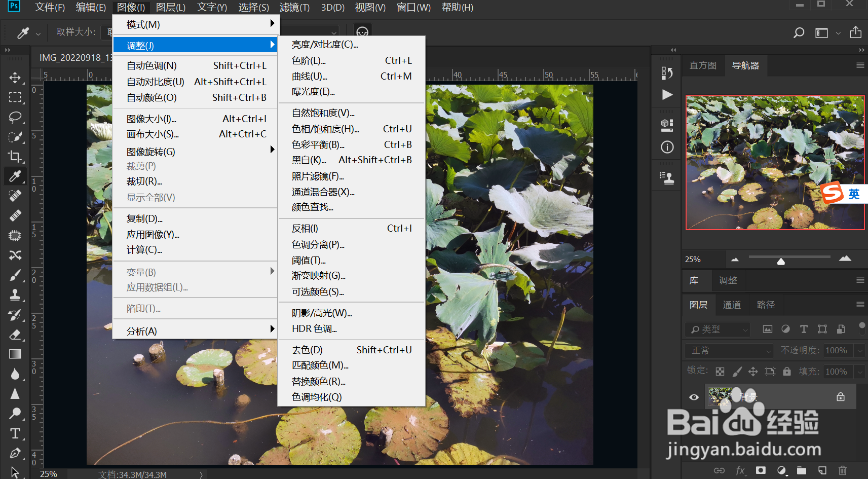868x479 pixels.
Task: Open the blend mode dropdown 正常
Action: tap(729, 351)
